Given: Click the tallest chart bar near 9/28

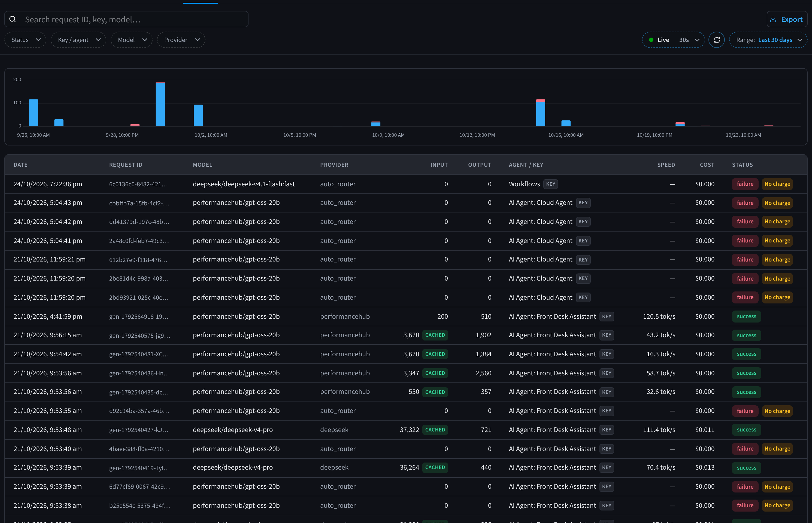Looking at the screenshot, I should tap(160, 104).
